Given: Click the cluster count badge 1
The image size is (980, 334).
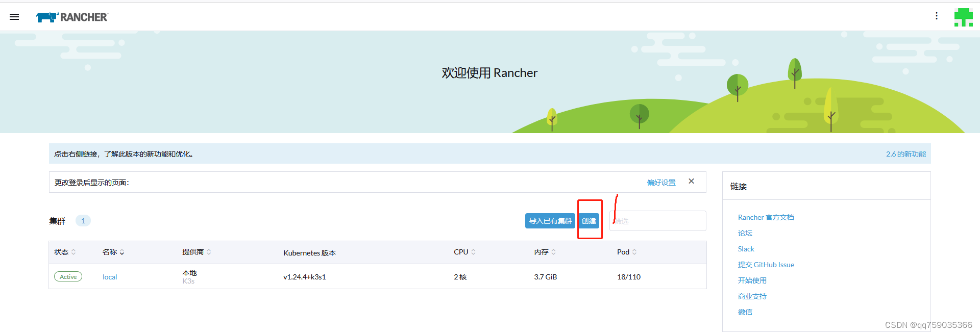Looking at the screenshot, I should pyautogui.click(x=83, y=221).
